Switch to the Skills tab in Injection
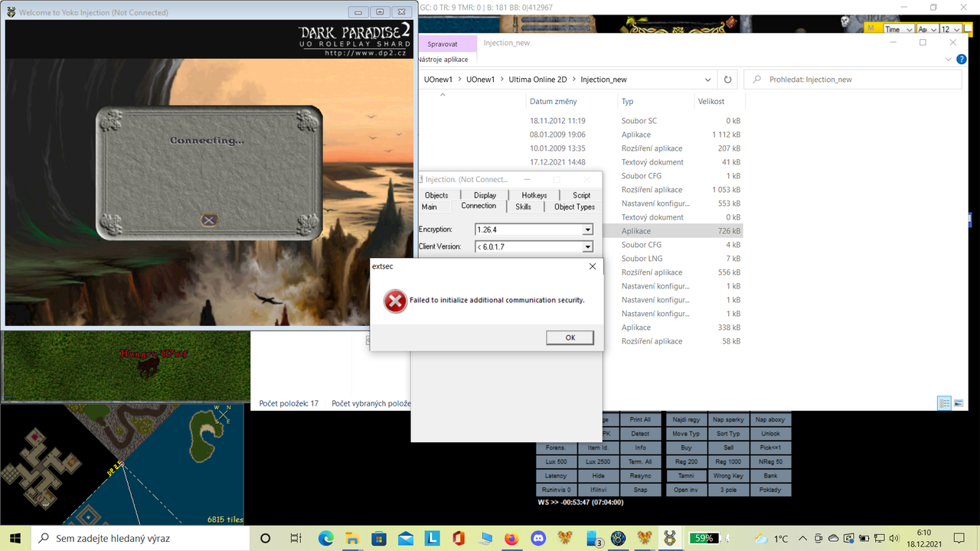 point(523,207)
